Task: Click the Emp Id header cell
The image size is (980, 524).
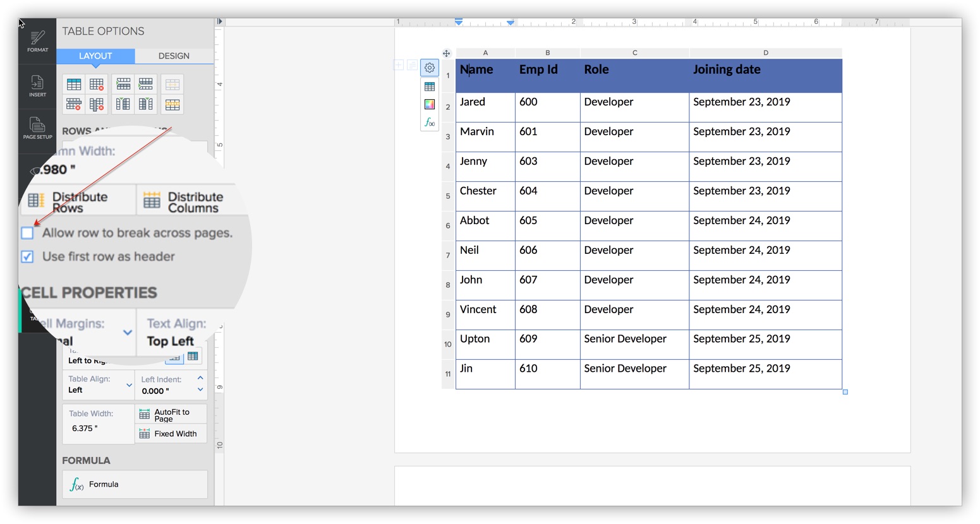Action: [x=547, y=76]
